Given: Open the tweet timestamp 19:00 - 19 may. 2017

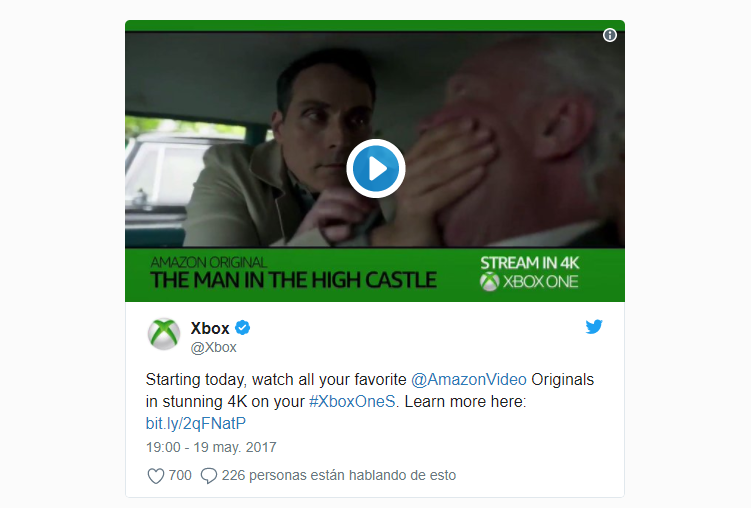Looking at the screenshot, I should tap(211, 447).
